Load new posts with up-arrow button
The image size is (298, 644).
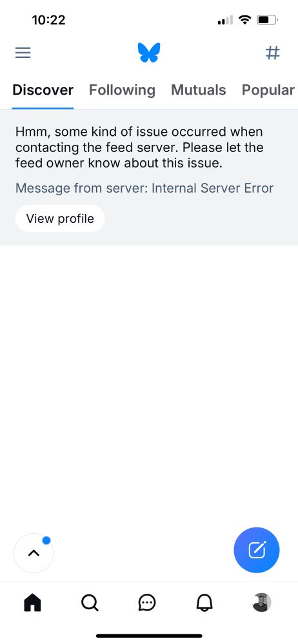tap(34, 553)
